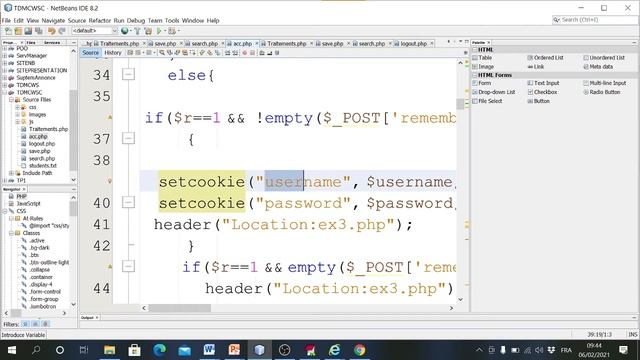Click the Open Project toolbar icon

28,31
